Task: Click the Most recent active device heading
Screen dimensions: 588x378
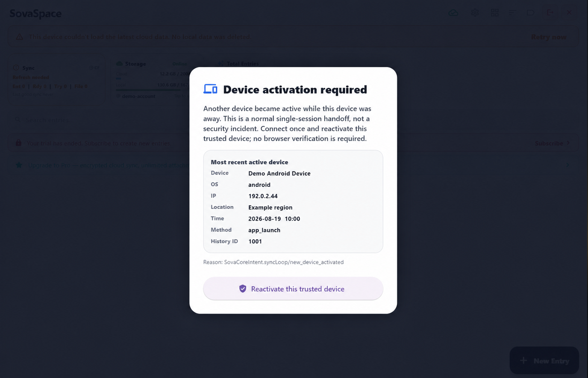Action: (x=249, y=162)
